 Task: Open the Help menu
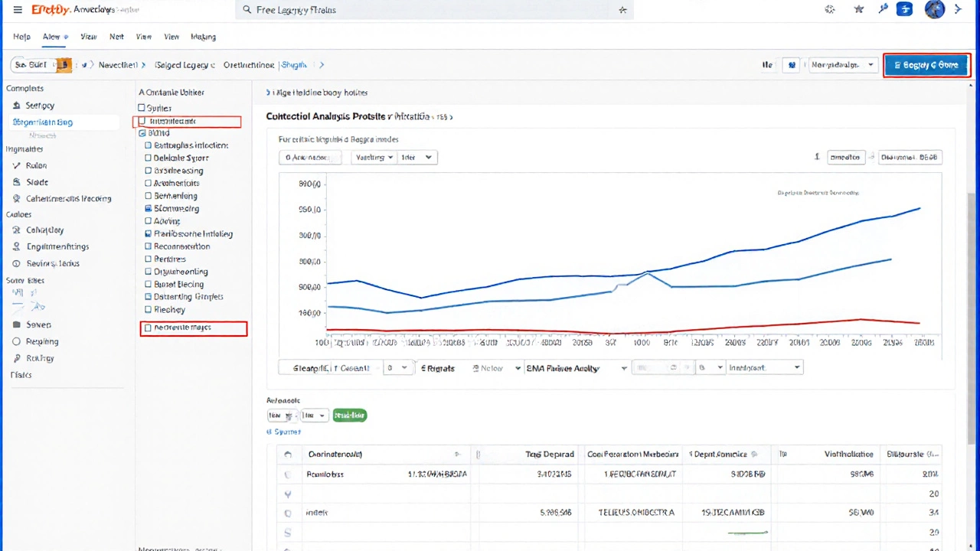tap(21, 37)
